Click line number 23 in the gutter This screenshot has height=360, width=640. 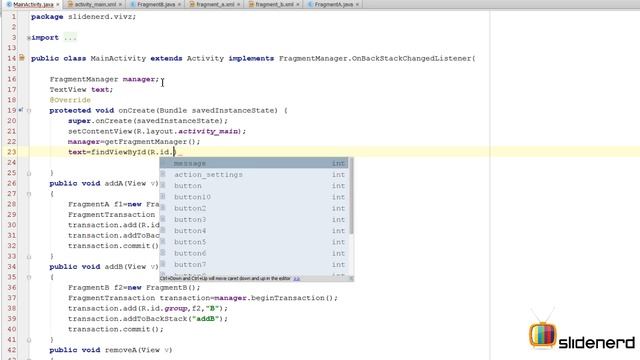pyautogui.click(x=12, y=152)
